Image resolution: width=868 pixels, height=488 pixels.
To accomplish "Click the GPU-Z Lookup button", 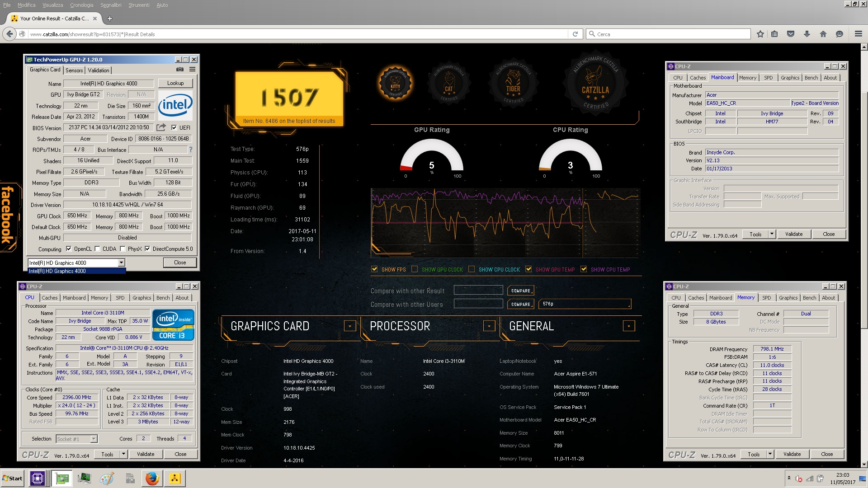I will [x=175, y=83].
